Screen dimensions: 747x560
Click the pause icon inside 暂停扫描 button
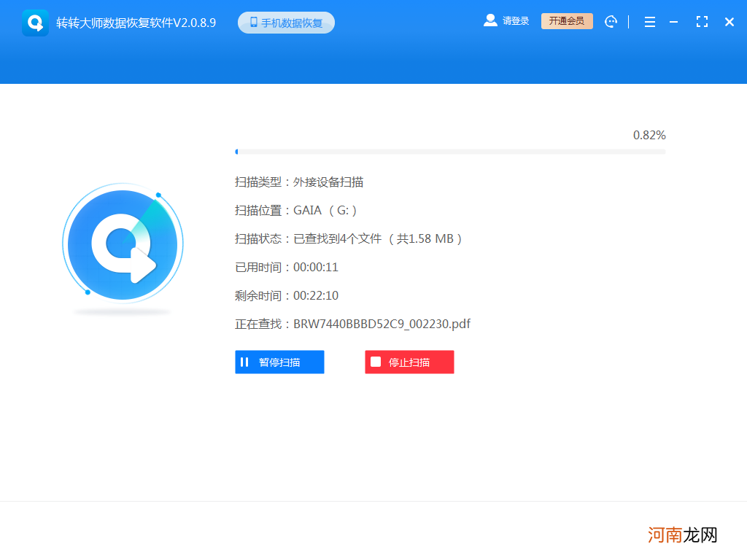click(x=245, y=362)
